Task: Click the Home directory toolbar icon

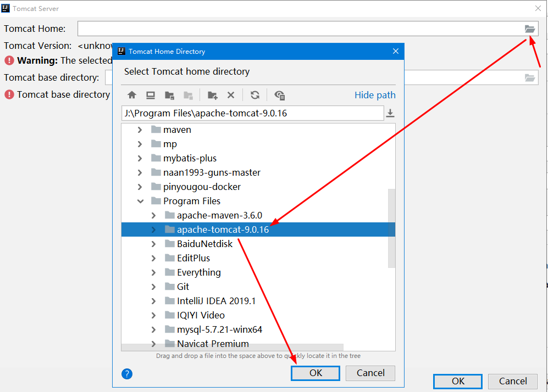Action: (132, 95)
